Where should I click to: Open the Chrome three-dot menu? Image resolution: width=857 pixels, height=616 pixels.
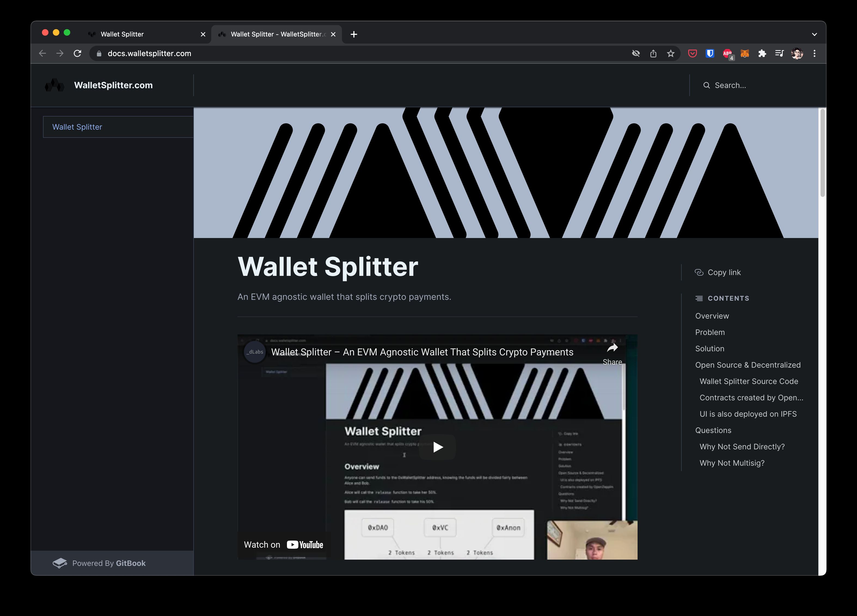click(814, 54)
